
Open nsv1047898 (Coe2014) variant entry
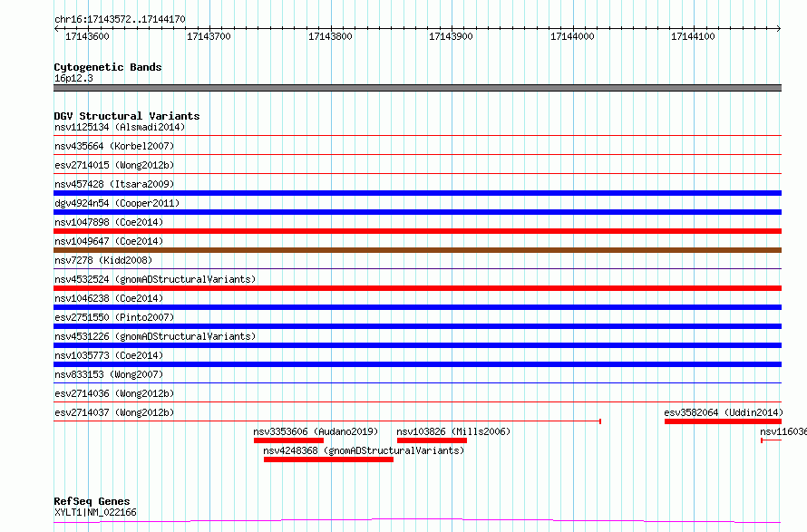(x=109, y=222)
